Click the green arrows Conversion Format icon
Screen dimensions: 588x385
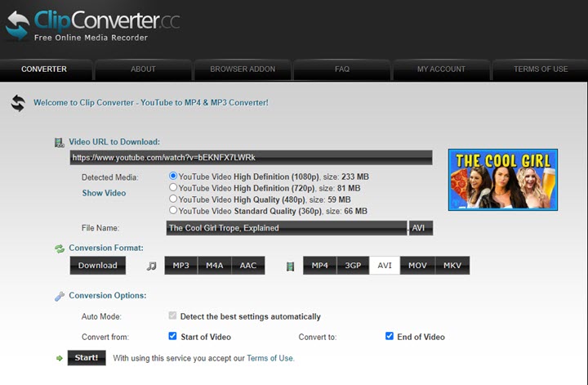click(x=60, y=248)
